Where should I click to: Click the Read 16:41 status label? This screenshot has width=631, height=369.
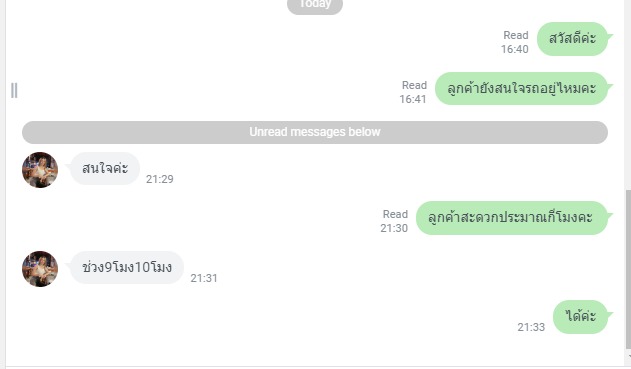(x=413, y=92)
